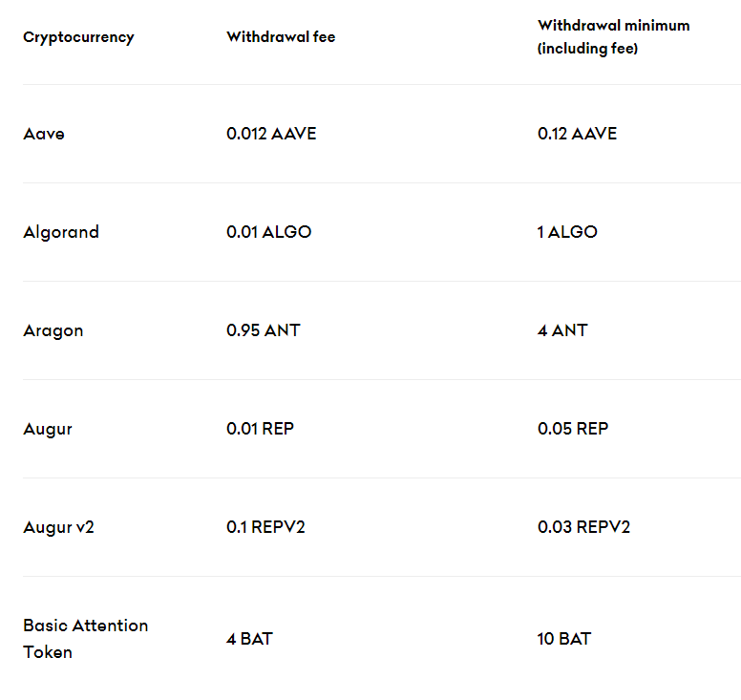Click the 1 ALGO minimum value
The height and width of the screenshot is (700, 741).
pos(567,232)
